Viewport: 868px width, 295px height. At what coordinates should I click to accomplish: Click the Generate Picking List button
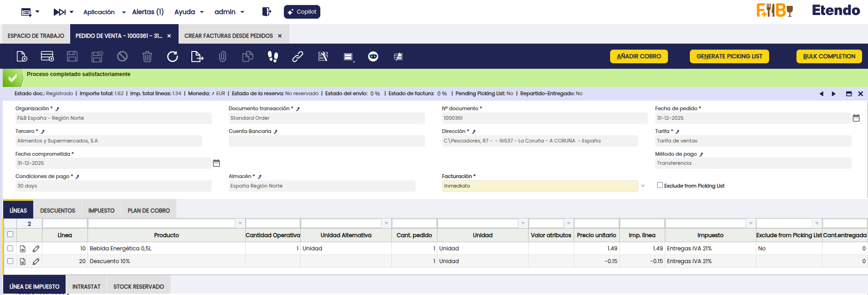point(729,56)
